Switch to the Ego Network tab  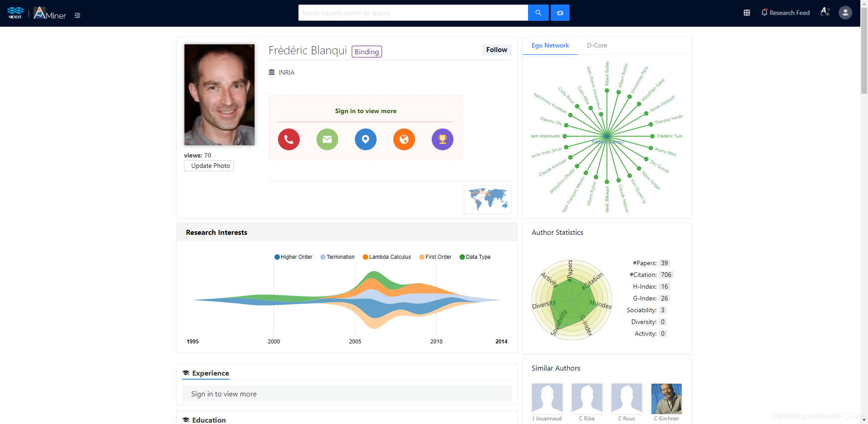pyautogui.click(x=550, y=45)
